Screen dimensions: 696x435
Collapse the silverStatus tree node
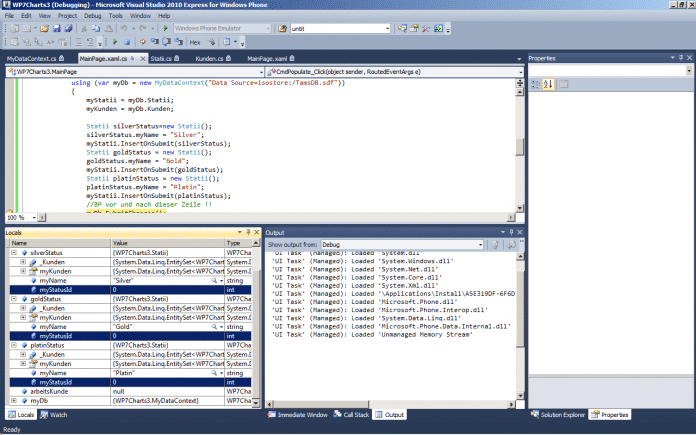tap(14, 253)
